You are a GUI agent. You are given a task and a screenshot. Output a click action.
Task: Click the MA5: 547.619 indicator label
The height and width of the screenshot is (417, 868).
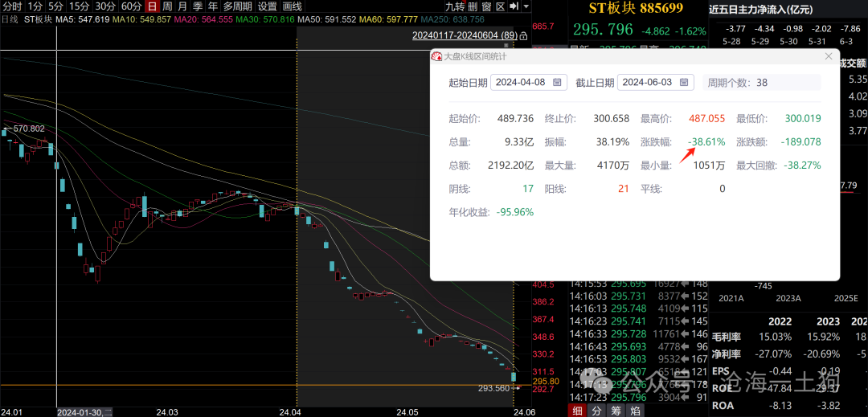[x=81, y=20]
